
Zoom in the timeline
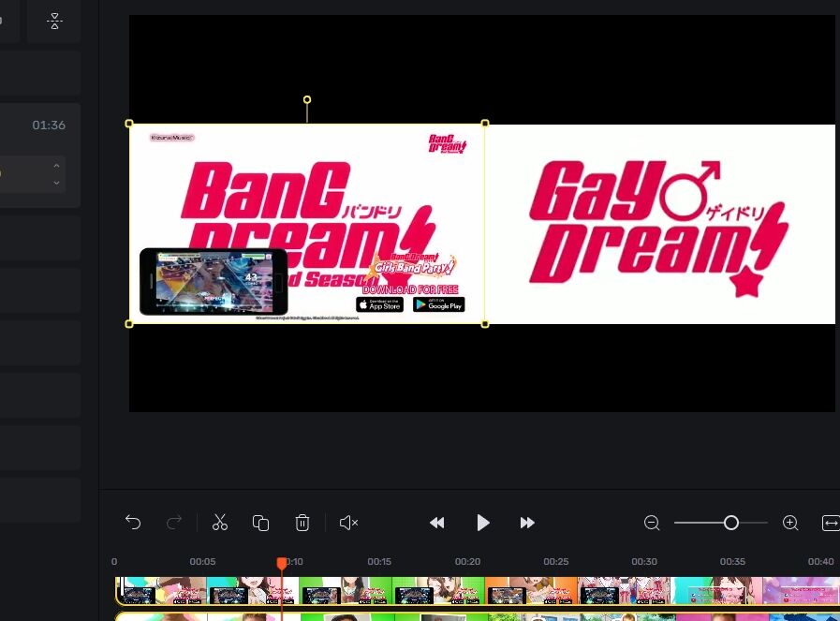pyautogui.click(x=790, y=523)
